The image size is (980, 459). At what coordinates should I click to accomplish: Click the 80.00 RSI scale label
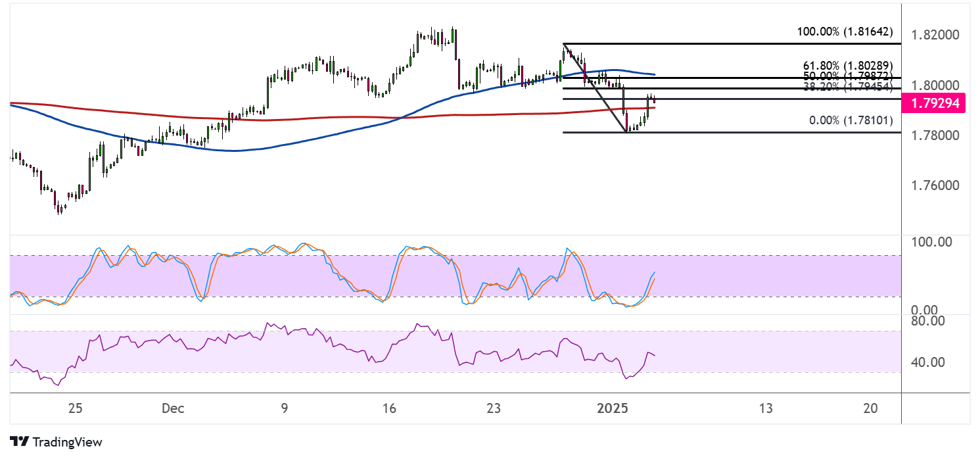(928, 321)
